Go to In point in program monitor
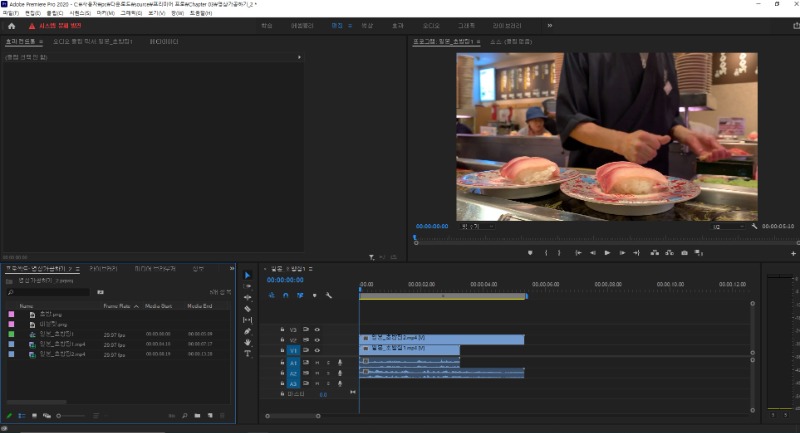Image resolution: width=800 pixels, height=433 pixels. (578, 253)
